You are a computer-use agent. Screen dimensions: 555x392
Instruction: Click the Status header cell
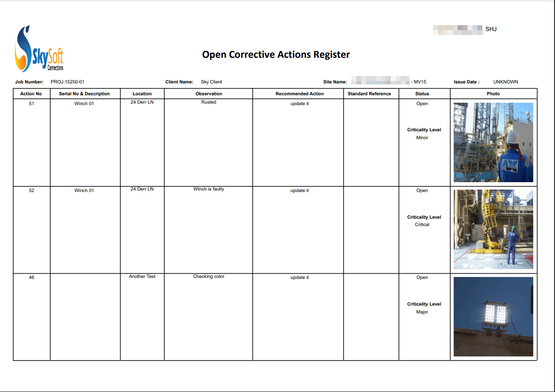(423, 93)
